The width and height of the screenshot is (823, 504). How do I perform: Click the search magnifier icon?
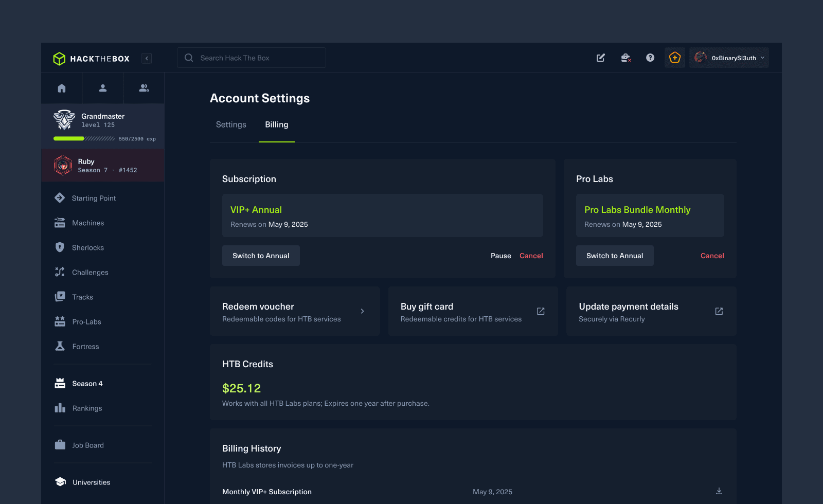pyautogui.click(x=189, y=58)
